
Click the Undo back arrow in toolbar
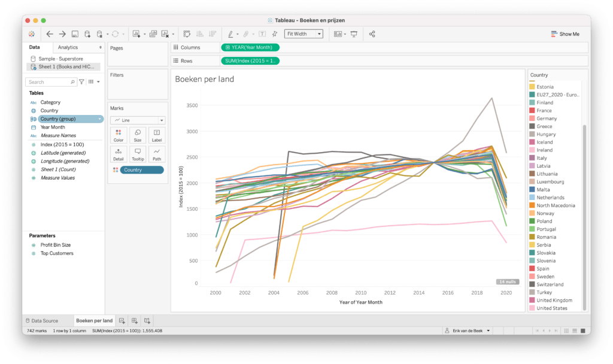pyautogui.click(x=50, y=34)
